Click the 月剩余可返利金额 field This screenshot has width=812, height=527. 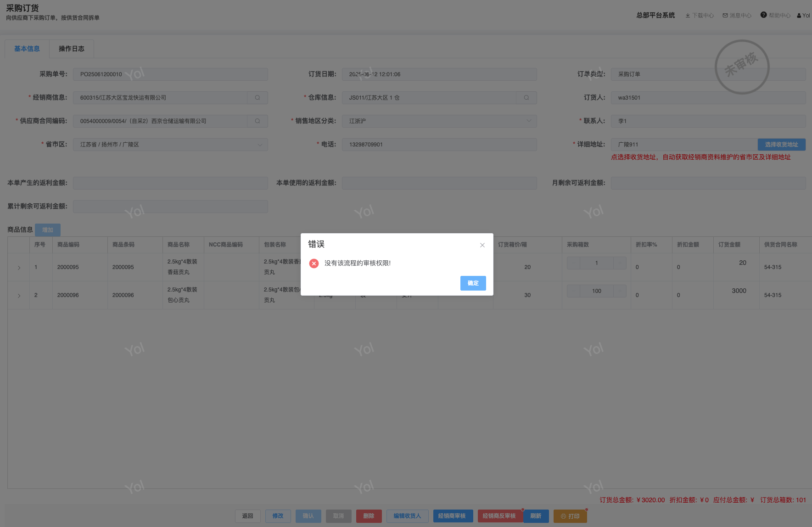point(708,183)
